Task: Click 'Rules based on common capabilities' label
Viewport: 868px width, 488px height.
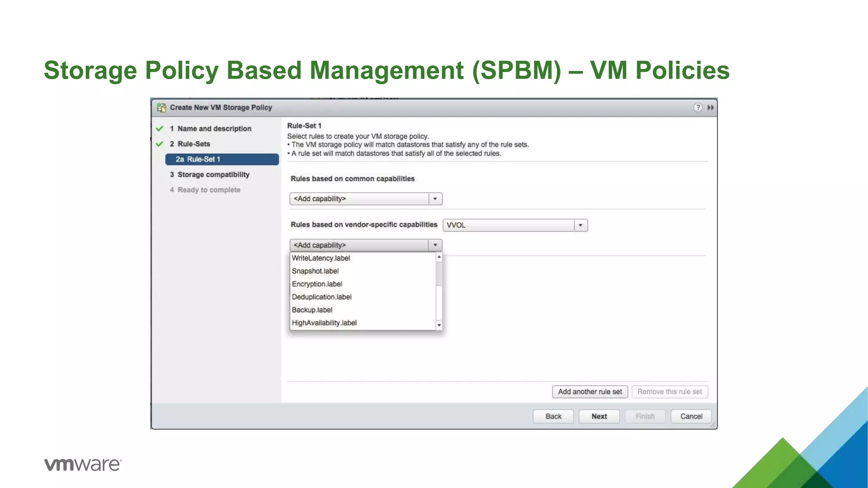Action: pyautogui.click(x=353, y=179)
